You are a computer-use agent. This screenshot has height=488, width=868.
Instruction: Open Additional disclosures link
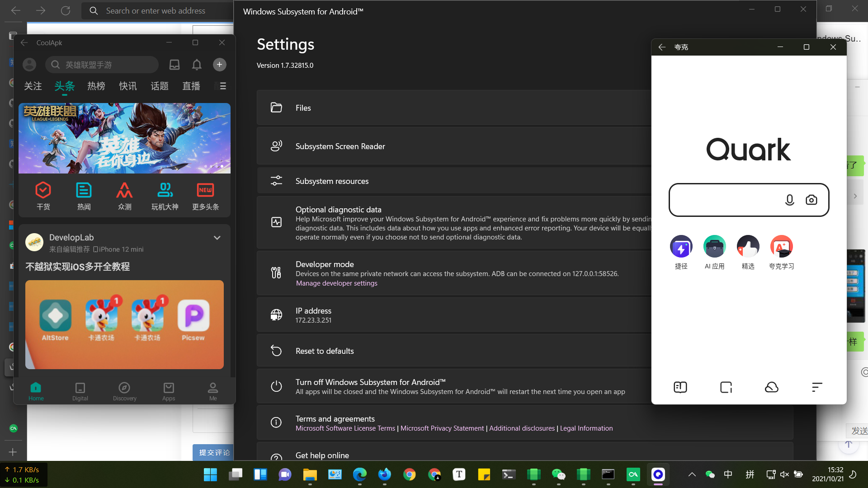click(522, 428)
